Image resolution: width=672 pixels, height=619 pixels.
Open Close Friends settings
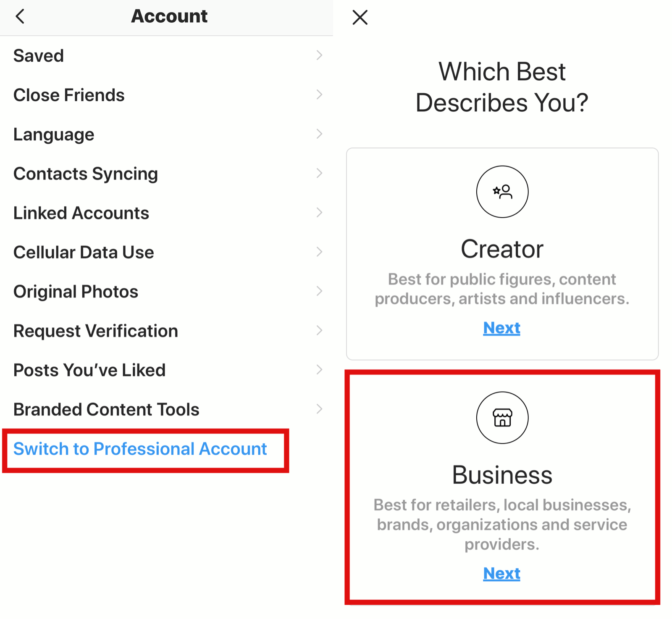[167, 95]
